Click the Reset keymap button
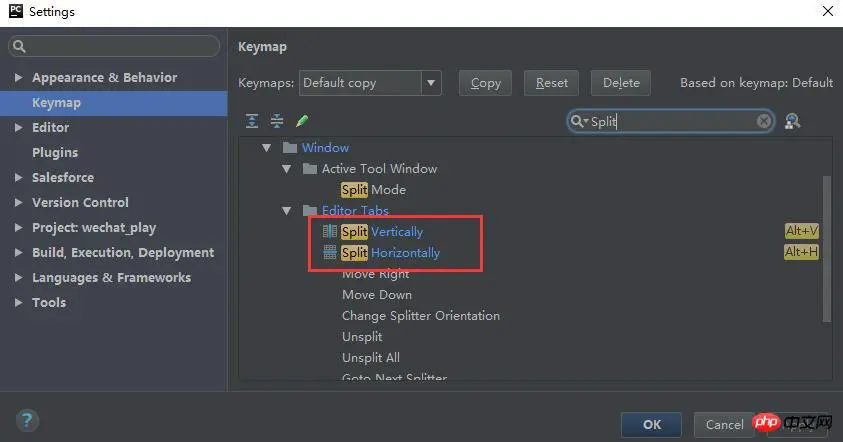 pos(552,83)
